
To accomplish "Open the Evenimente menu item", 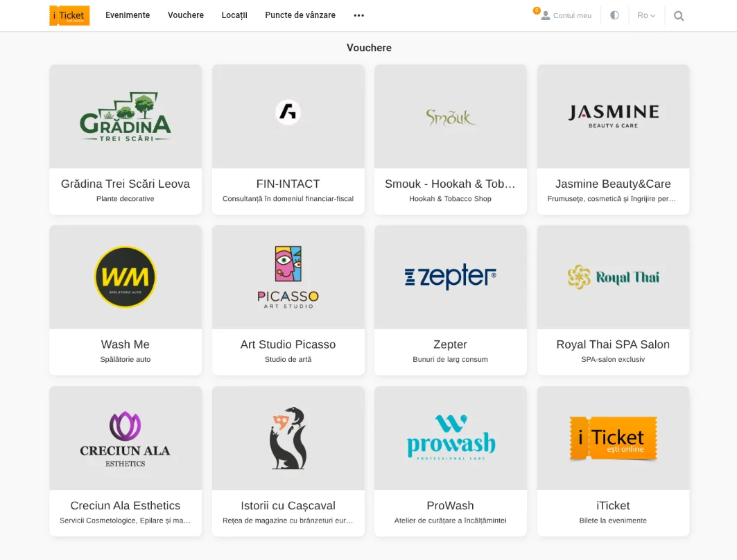I will [x=128, y=15].
